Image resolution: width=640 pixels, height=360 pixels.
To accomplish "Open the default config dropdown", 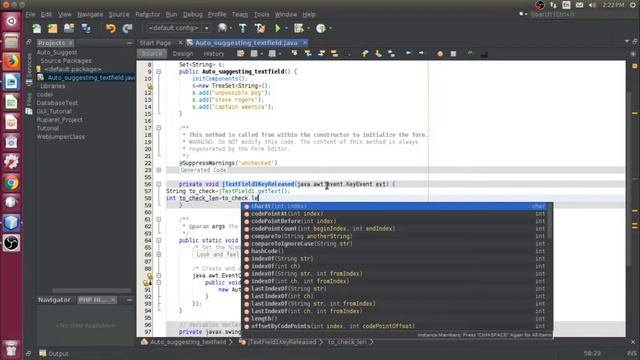I will click(x=178, y=28).
